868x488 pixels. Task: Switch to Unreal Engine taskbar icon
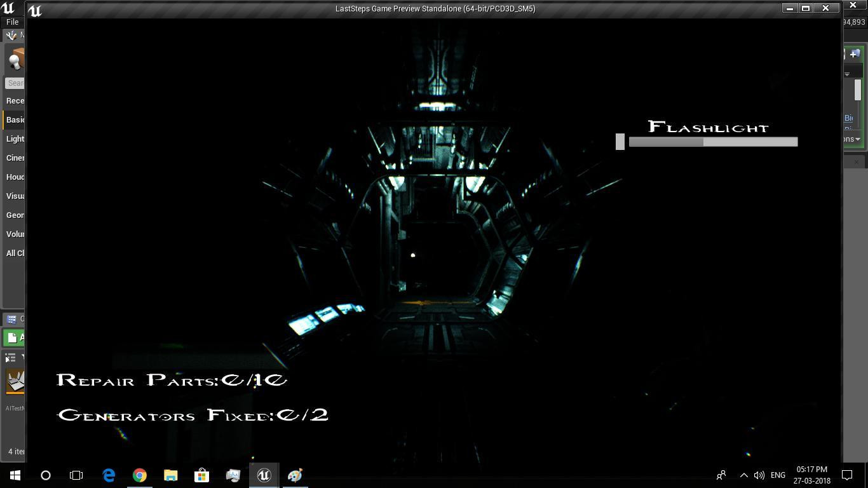[264, 475]
